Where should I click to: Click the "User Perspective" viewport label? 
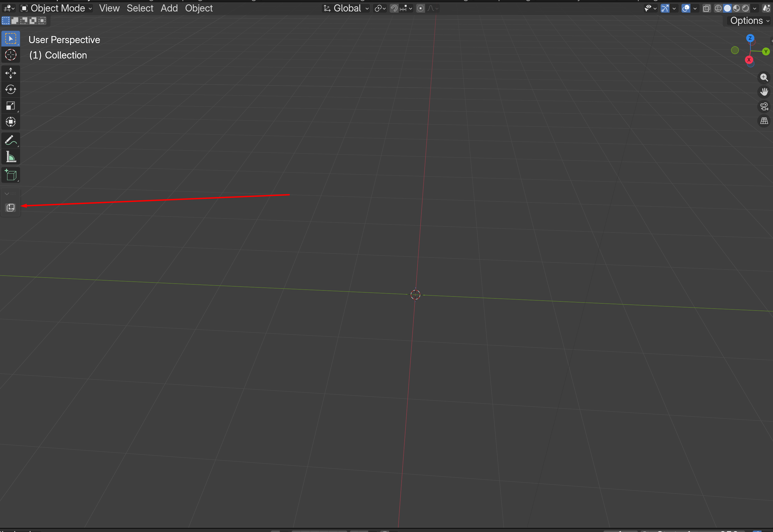tap(64, 40)
